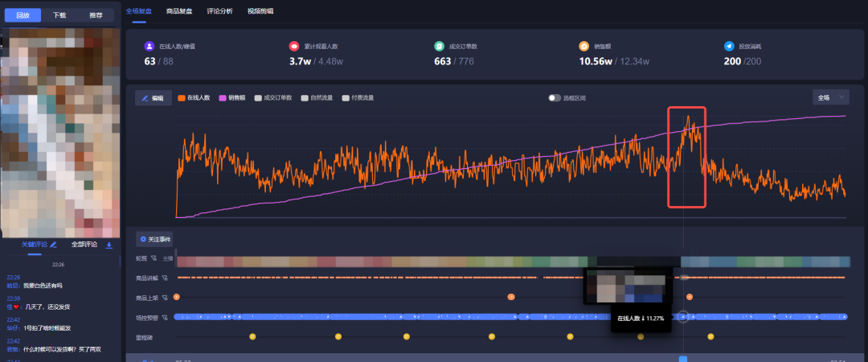Click the red 累计观看人数 eye icon
The image size is (868, 362).
pos(294,47)
